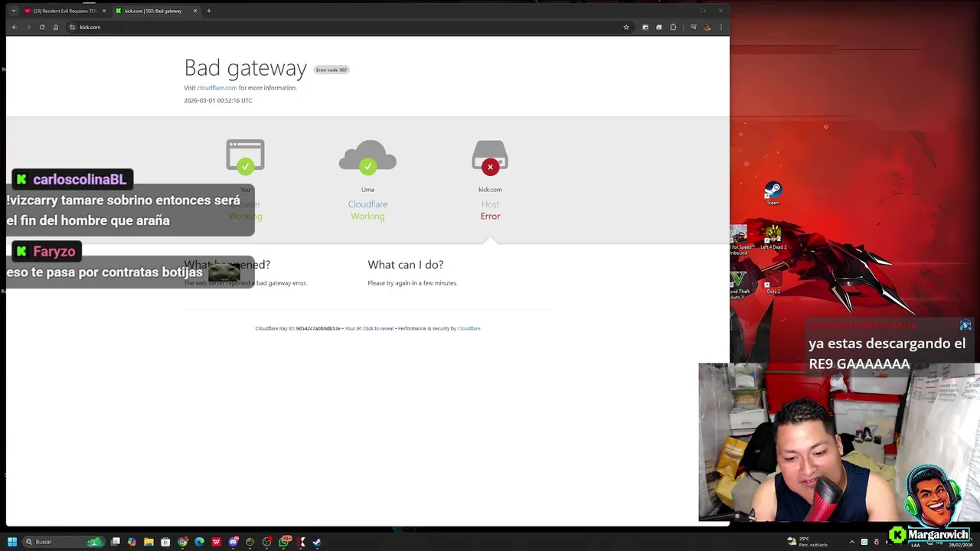Screen dimensions: 980x551
Task: Click the Cloudflare link under Lima
Action: coord(367,204)
